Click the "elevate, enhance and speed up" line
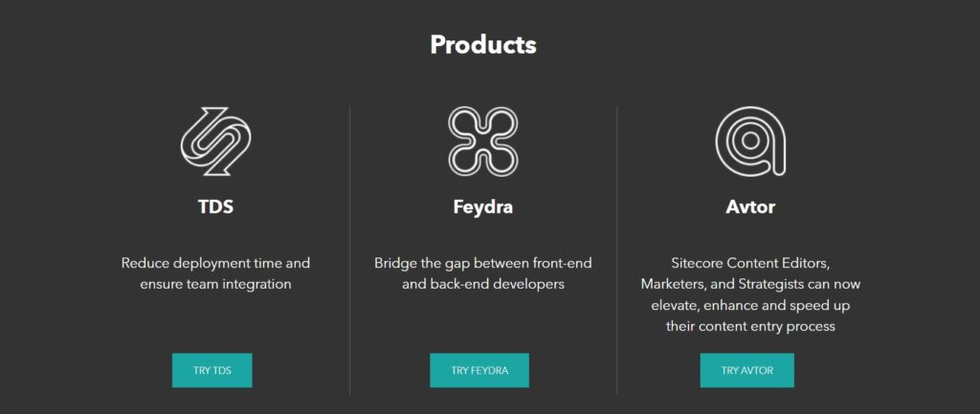This screenshot has width=980, height=414. pyautogui.click(x=750, y=305)
